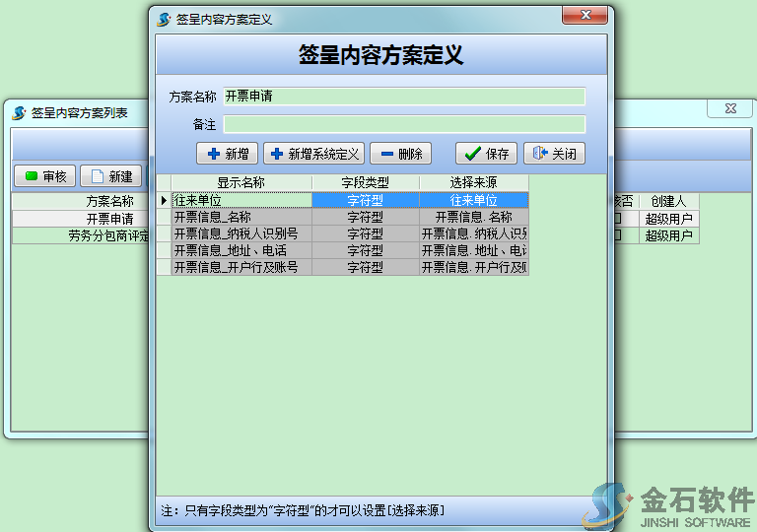Click the 备注 input field
Image resolution: width=757 pixels, height=532 pixels.
point(404,125)
